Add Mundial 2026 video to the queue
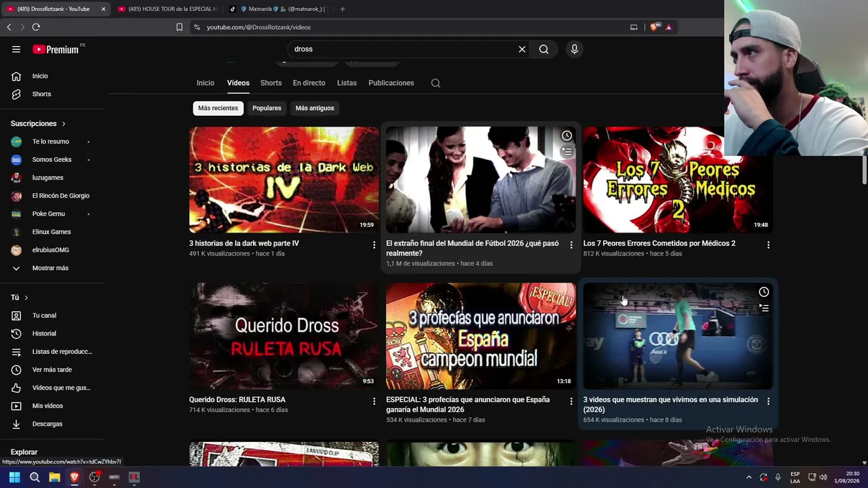This screenshot has width=868, height=488. 567,152
